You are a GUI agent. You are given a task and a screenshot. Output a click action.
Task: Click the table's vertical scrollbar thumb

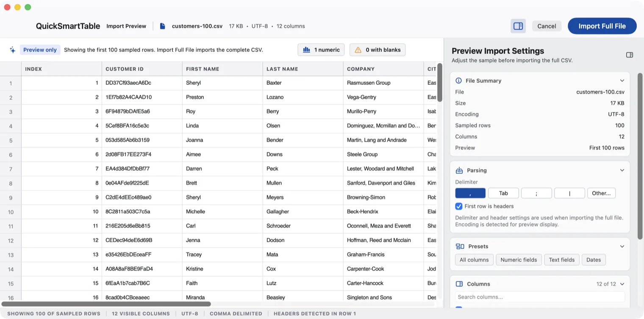click(x=440, y=83)
